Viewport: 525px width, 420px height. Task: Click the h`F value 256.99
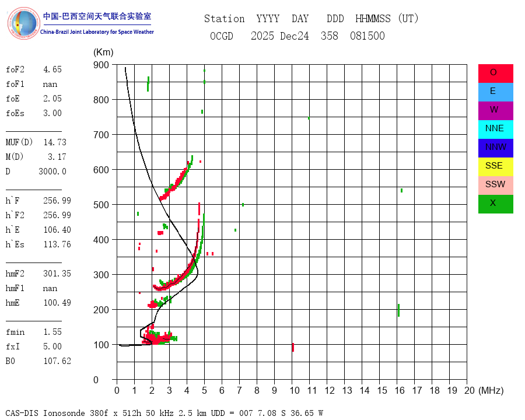(57, 201)
